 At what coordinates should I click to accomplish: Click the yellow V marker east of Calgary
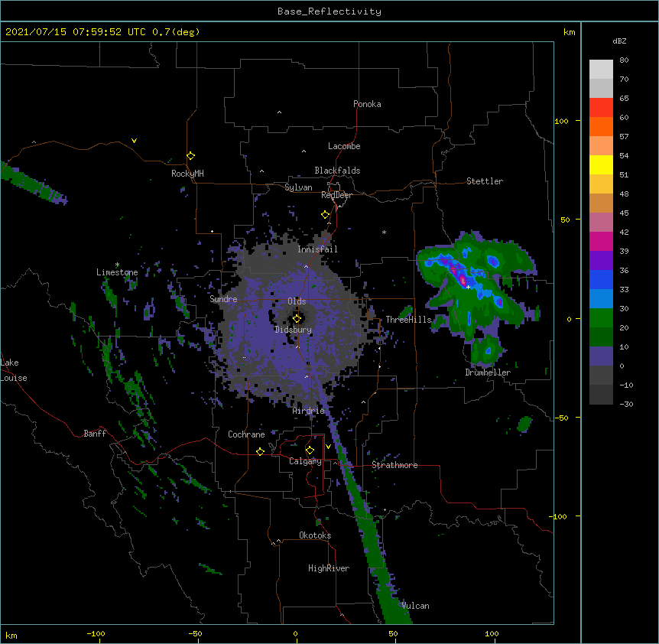pos(328,446)
